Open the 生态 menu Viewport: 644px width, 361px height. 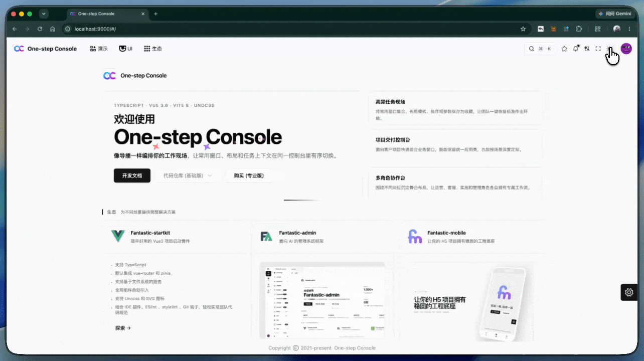pos(153,49)
